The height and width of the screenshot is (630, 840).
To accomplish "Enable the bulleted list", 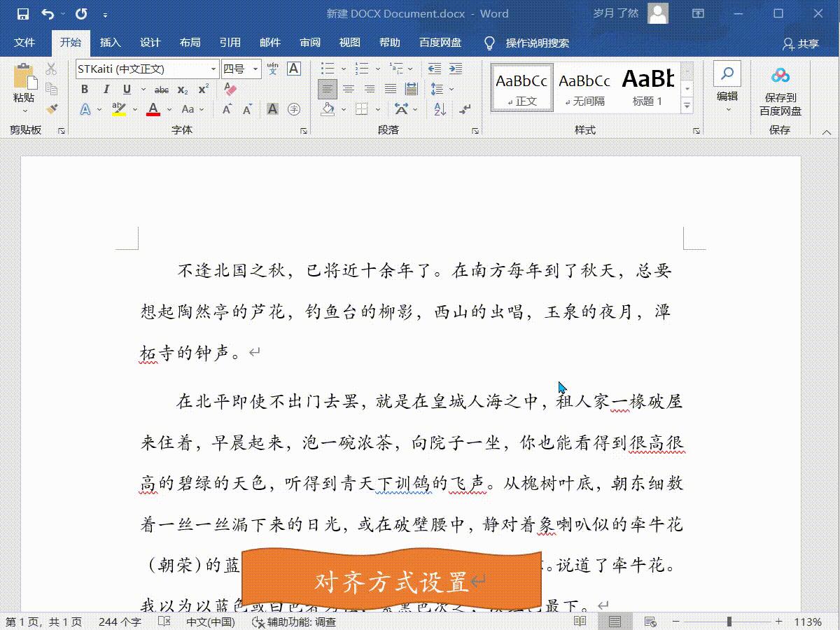I will tap(328, 68).
